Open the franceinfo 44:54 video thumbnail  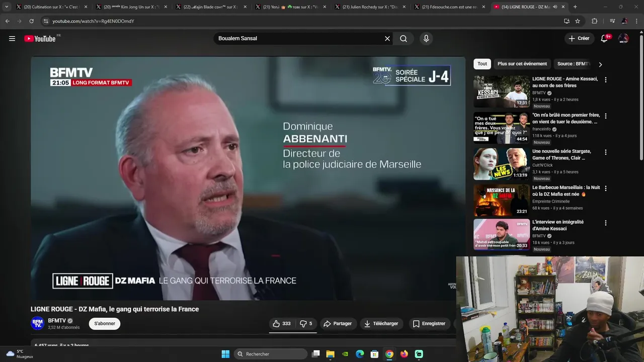[x=502, y=128]
